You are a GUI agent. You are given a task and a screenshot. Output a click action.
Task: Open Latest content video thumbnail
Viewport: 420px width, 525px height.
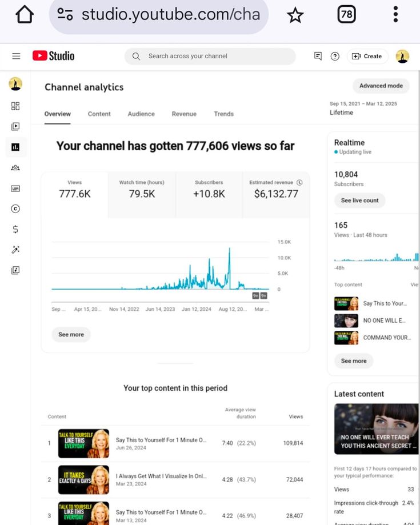point(376,429)
